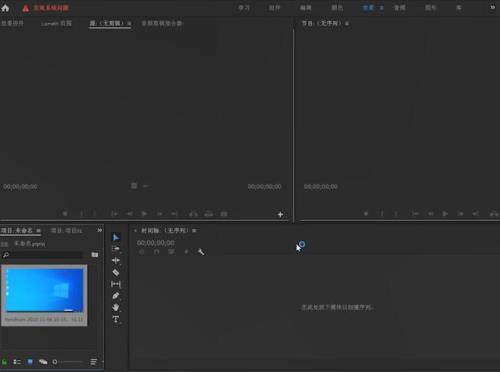Export a frame from the source monitor
The image size is (500, 372).
(224, 214)
